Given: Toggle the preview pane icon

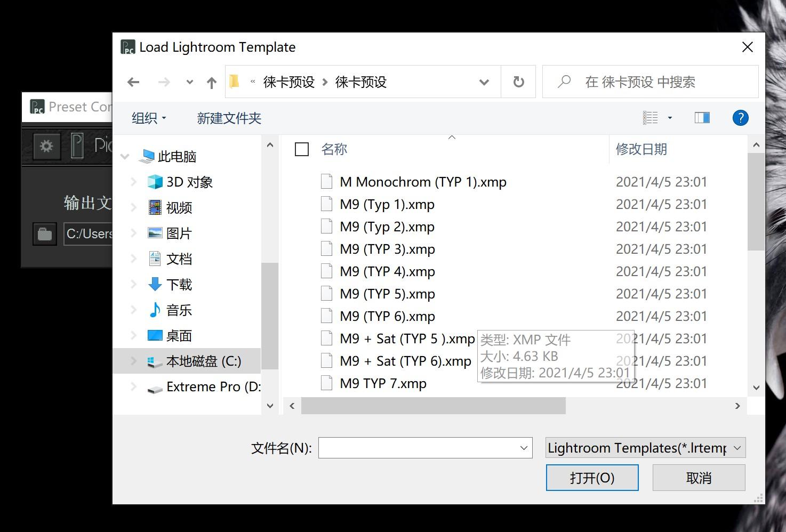Looking at the screenshot, I should tap(702, 117).
